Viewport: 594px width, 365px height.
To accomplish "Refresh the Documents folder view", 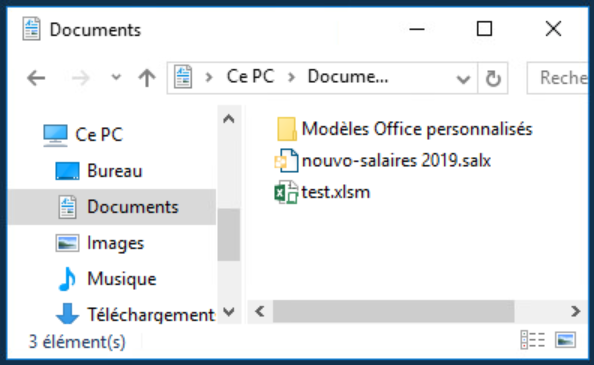I will point(493,78).
